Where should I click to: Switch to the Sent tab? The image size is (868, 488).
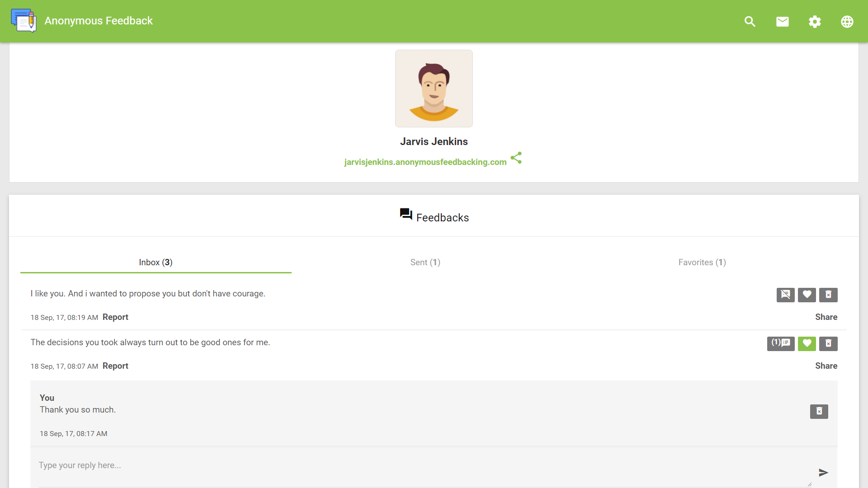tap(425, 262)
